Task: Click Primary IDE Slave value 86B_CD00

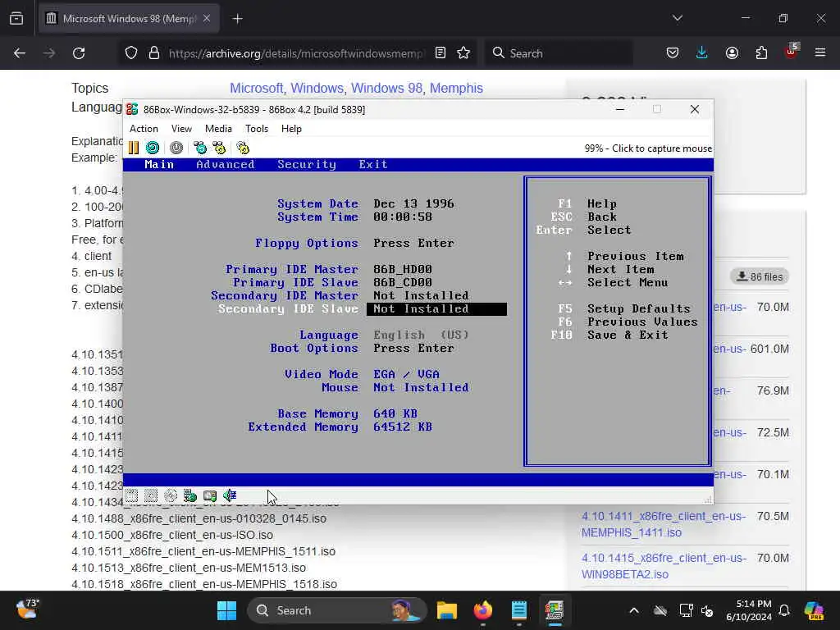Action: [x=402, y=283]
